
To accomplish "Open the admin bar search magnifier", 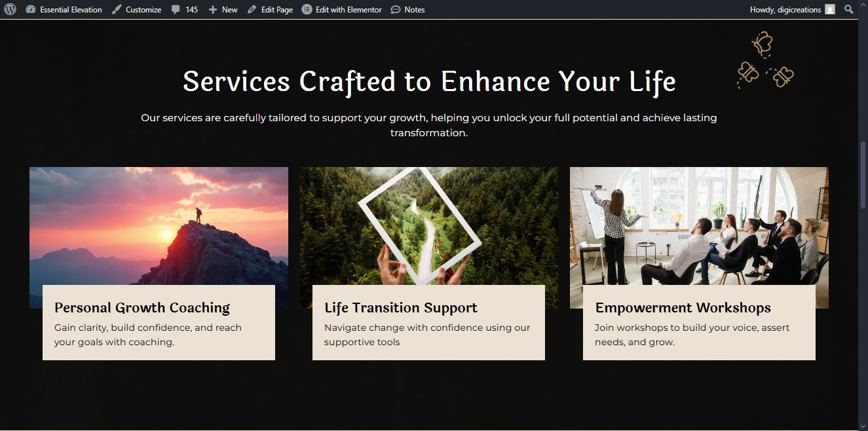I will pyautogui.click(x=849, y=9).
